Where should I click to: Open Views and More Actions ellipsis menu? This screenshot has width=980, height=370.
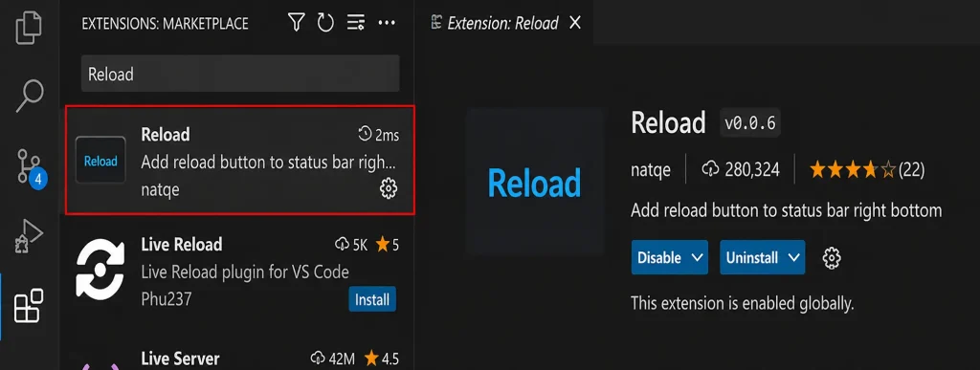pos(387,24)
